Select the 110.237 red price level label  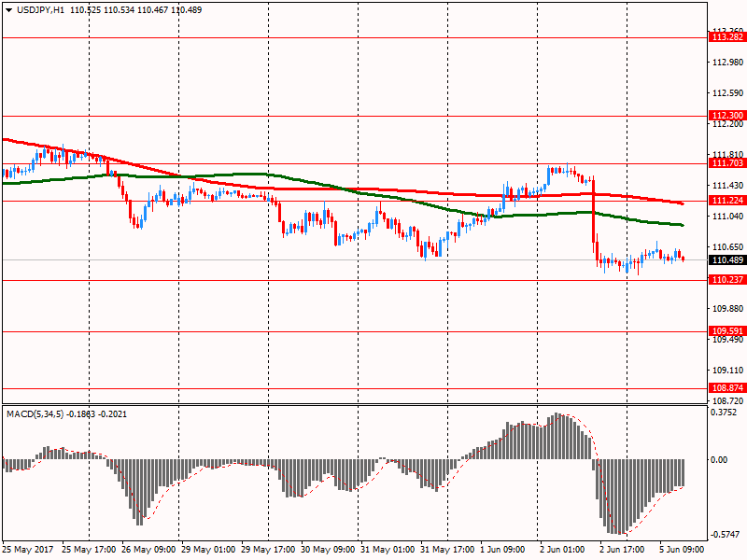click(x=727, y=280)
